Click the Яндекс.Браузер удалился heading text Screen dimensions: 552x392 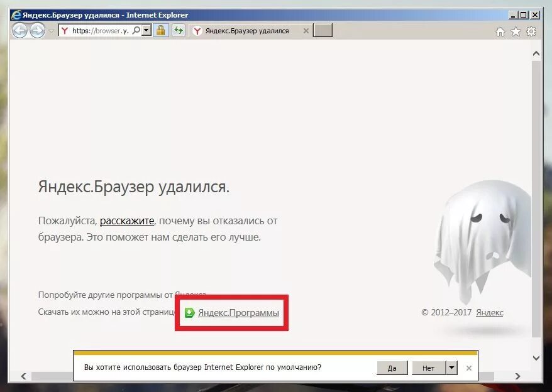(x=134, y=187)
